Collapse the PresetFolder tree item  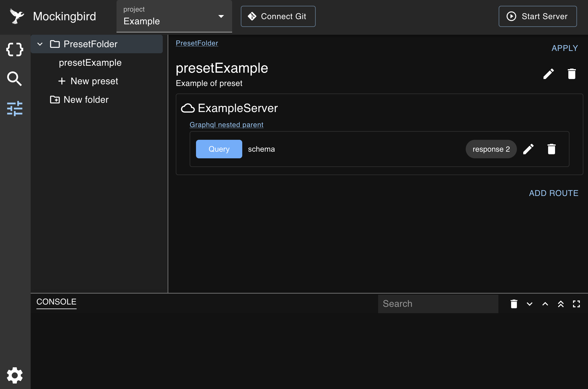pos(40,44)
